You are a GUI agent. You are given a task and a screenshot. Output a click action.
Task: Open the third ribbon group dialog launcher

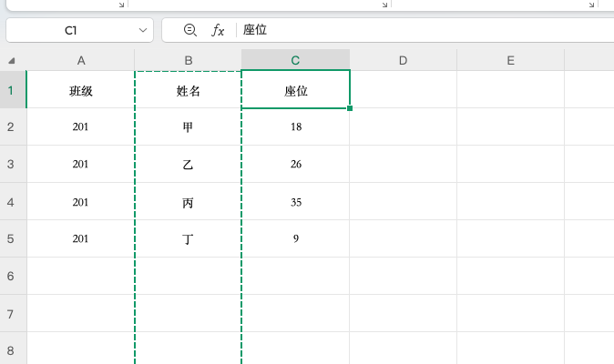(591, 5)
